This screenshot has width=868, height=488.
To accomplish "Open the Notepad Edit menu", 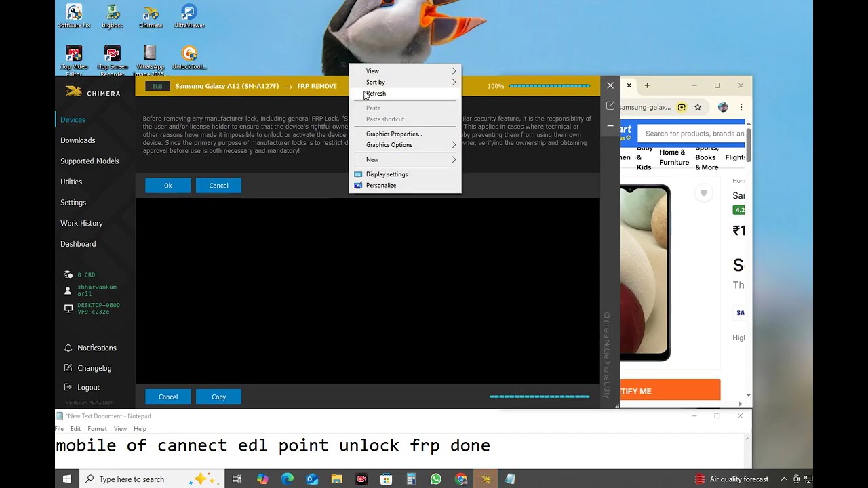I will pyautogui.click(x=75, y=429).
